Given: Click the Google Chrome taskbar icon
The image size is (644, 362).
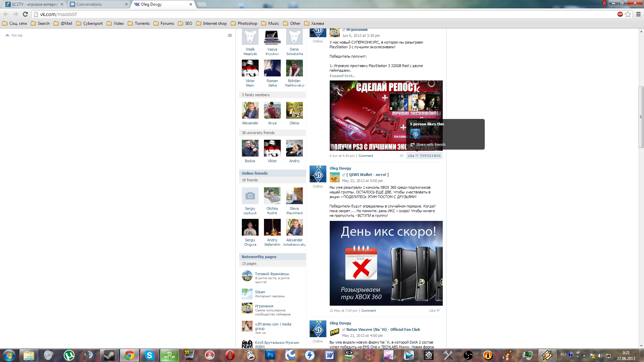Looking at the screenshot, I should click(x=129, y=355).
